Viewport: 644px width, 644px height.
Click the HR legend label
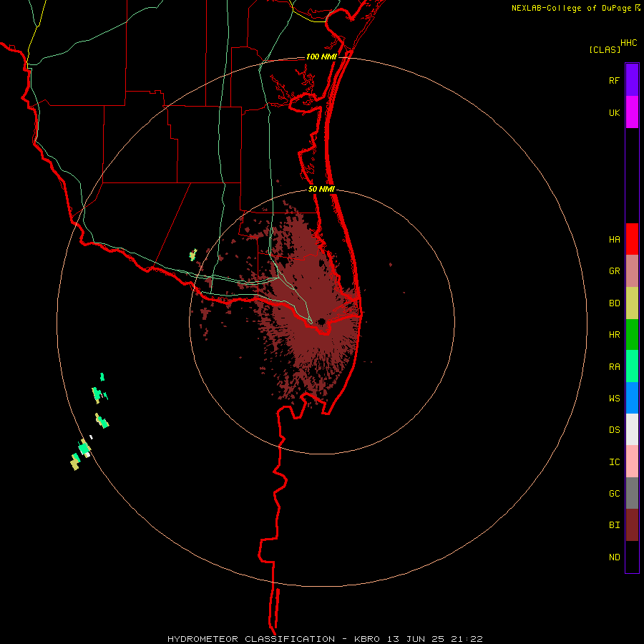point(614,335)
